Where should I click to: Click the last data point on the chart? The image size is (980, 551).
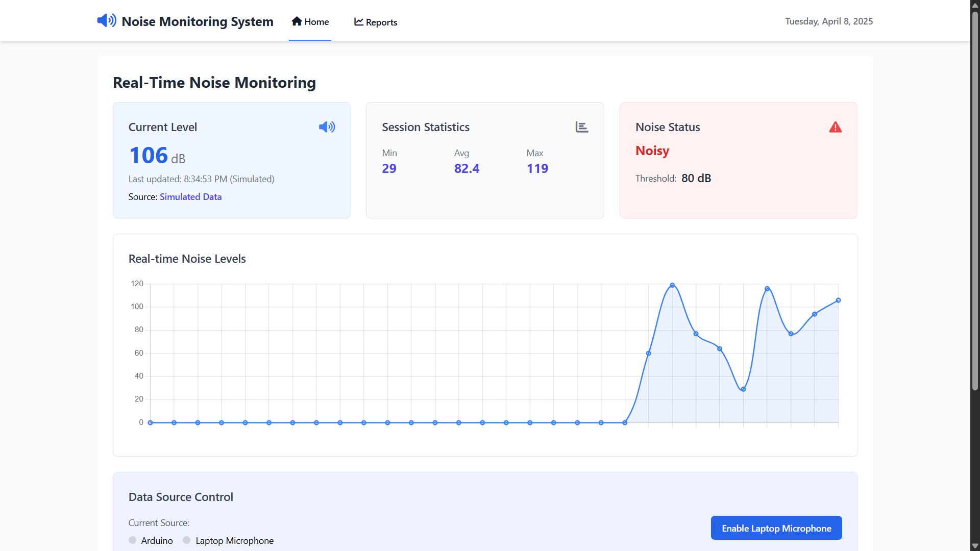(x=838, y=300)
